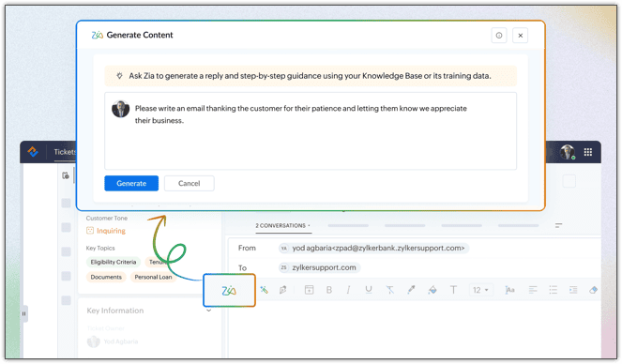Click the user avatar in the prompt box
The height and width of the screenshot is (364, 622).
(x=121, y=109)
